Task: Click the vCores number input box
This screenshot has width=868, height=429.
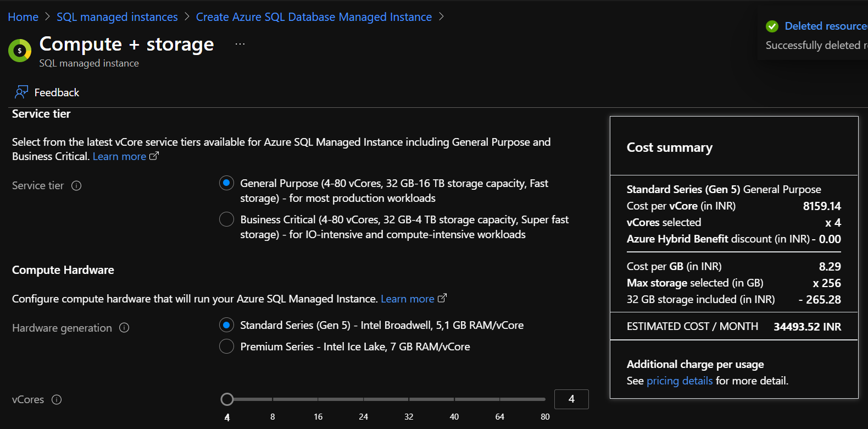Action: point(571,399)
